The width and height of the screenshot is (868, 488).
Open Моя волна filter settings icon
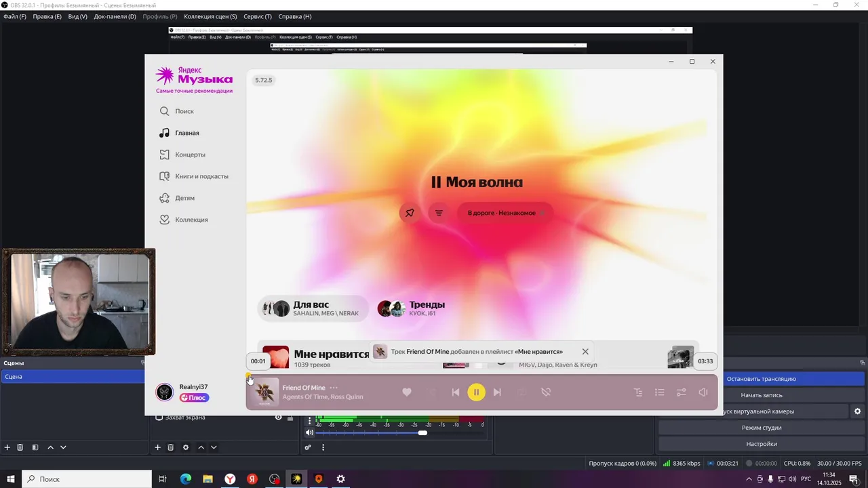pyautogui.click(x=439, y=213)
